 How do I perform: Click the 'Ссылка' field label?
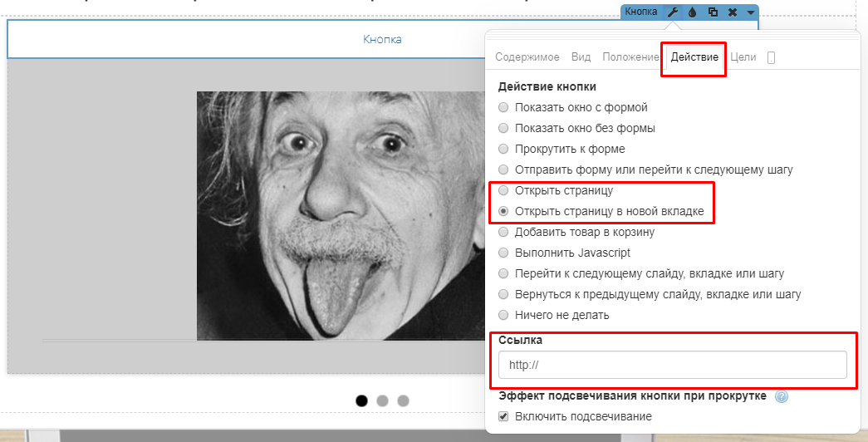coord(520,340)
